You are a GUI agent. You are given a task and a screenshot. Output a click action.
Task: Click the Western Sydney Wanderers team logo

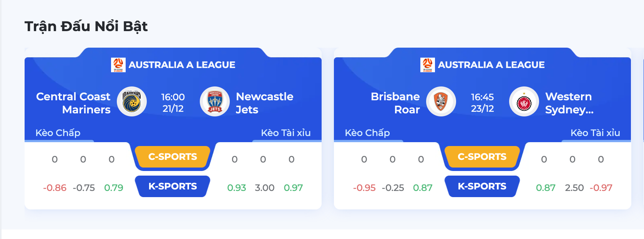pos(524,101)
